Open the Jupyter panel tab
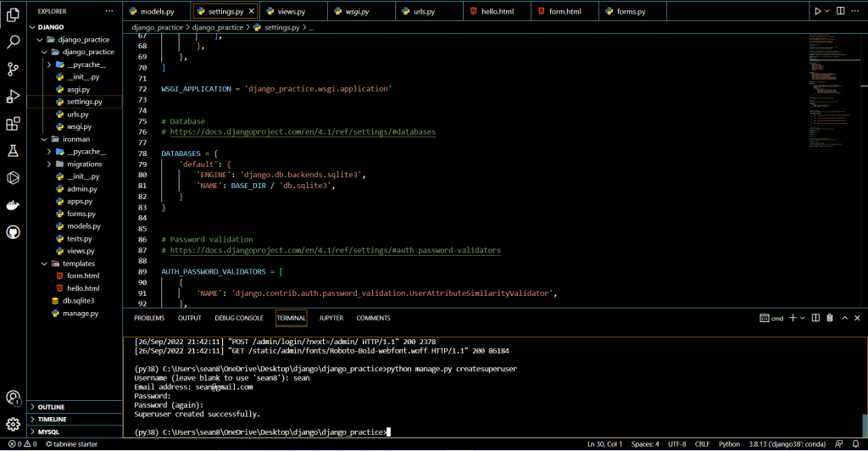868x451 pixels. click(331, 318)
